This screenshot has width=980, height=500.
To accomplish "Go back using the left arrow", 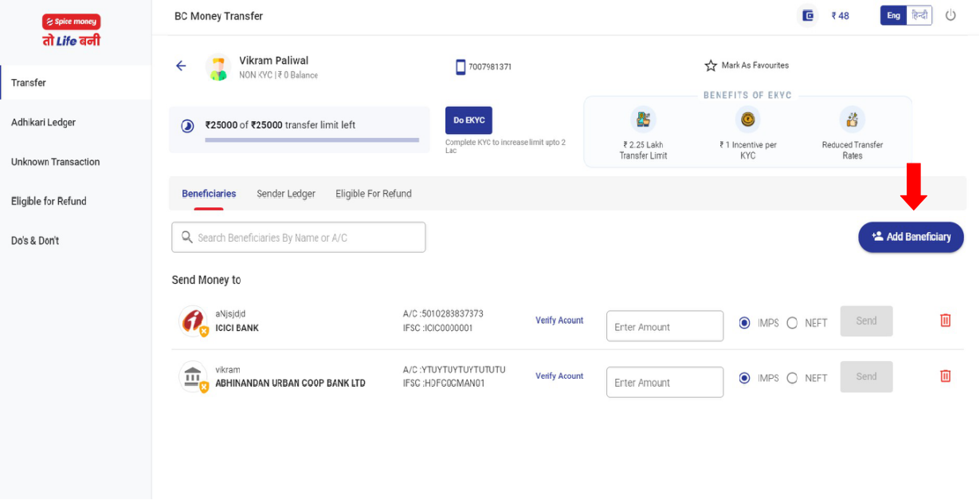I will click(181, 66).
